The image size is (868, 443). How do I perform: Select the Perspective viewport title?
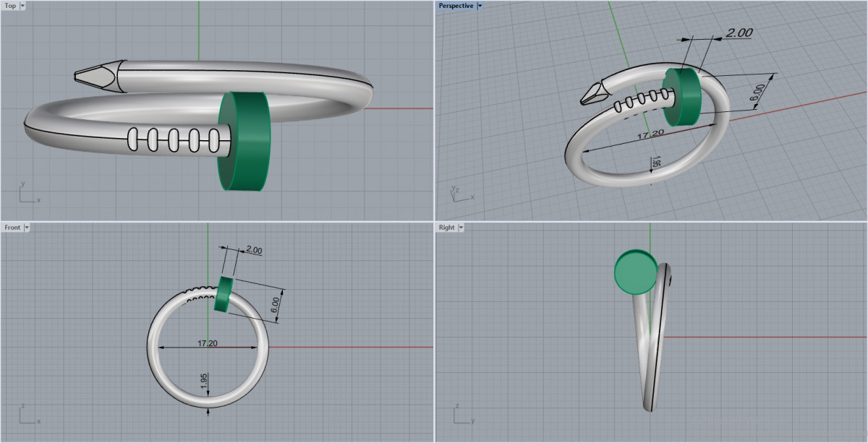[456, 6]
